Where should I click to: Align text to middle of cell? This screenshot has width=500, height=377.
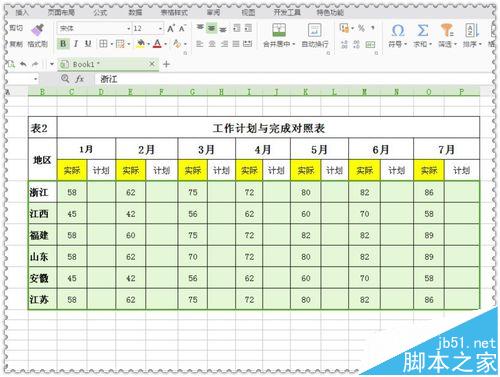211,28
